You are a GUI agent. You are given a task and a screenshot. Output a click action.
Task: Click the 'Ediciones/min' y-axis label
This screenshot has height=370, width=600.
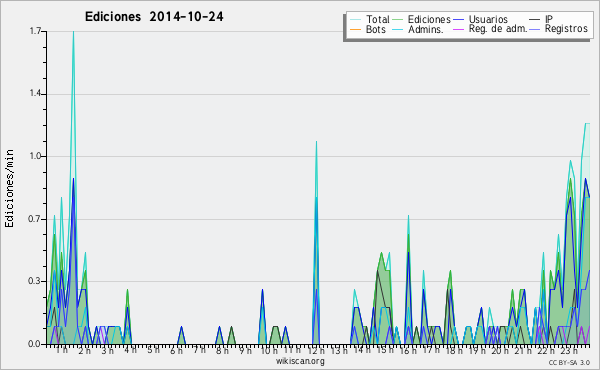9,188
